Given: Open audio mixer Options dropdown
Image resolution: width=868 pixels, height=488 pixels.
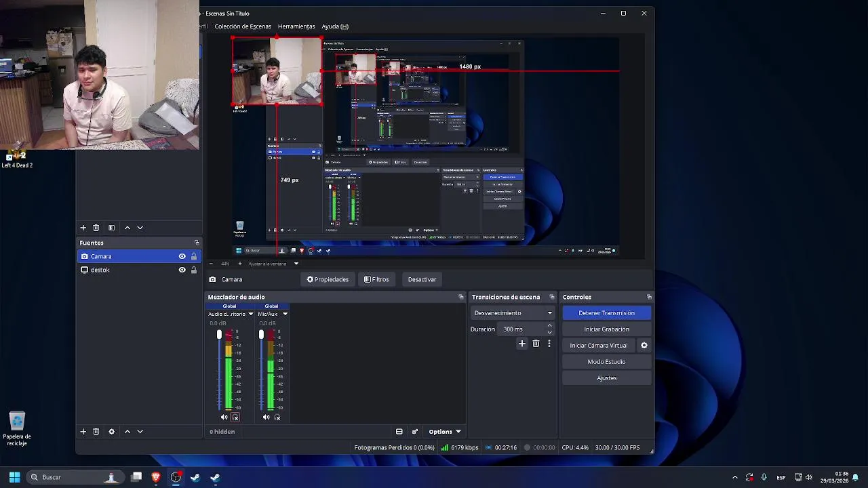Looking at the screenshot, I should pos(444,432).
